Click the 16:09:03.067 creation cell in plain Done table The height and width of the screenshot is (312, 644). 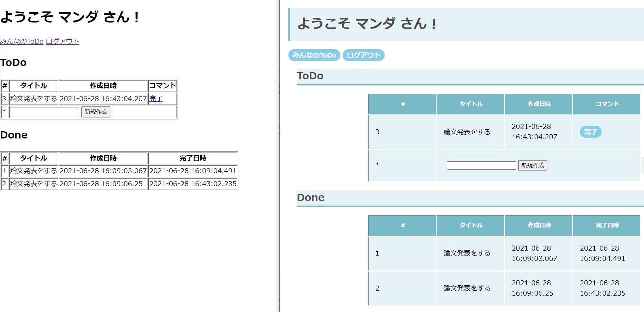point(103,171)
